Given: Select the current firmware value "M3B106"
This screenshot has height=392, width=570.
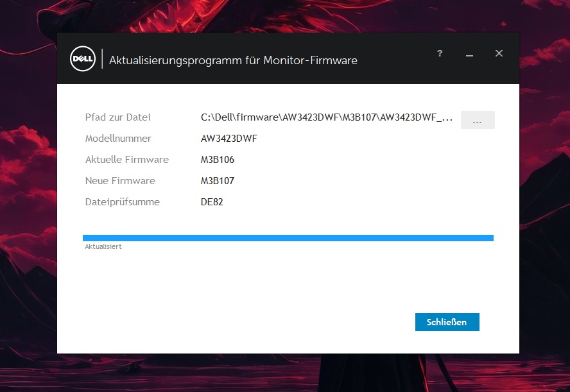Looking at the screenshot, I should (218, 160).
